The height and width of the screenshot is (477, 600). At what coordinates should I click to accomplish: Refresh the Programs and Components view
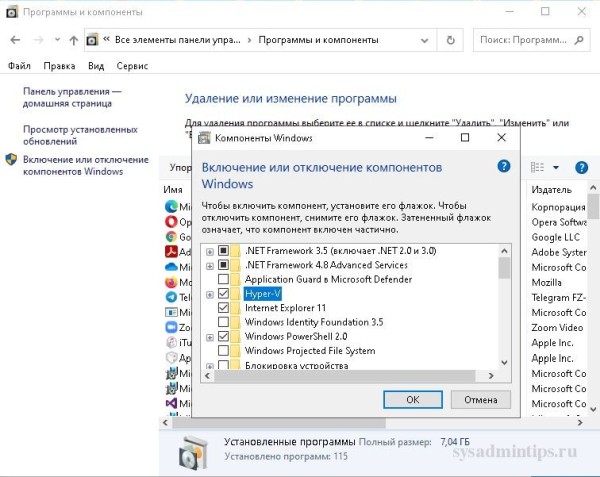coord(450,40)
